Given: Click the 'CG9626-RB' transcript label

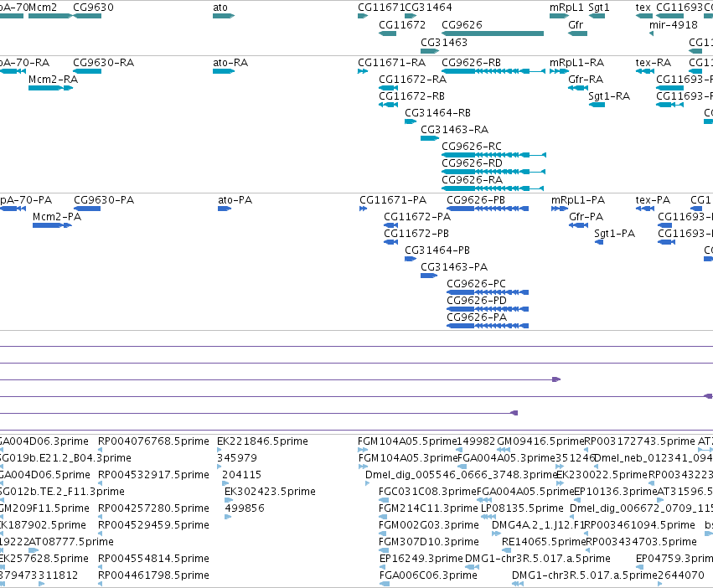Looking at the screenshot, I should click(x=471, y=62).
